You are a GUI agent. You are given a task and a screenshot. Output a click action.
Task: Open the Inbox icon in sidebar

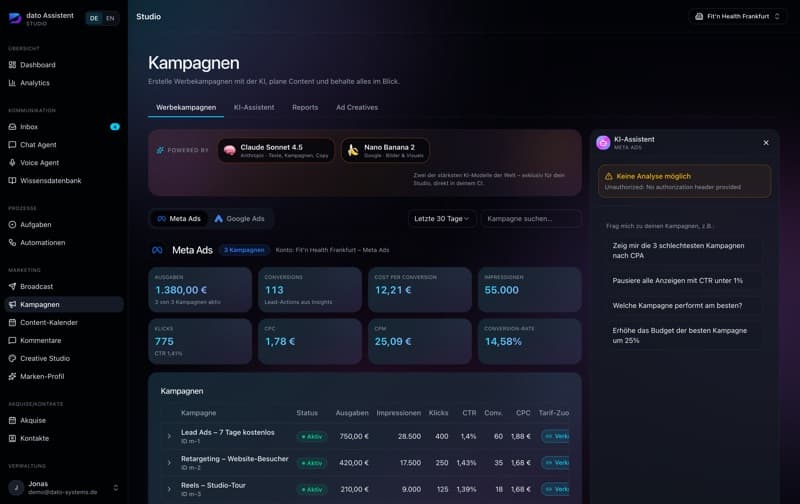(12, 127)
